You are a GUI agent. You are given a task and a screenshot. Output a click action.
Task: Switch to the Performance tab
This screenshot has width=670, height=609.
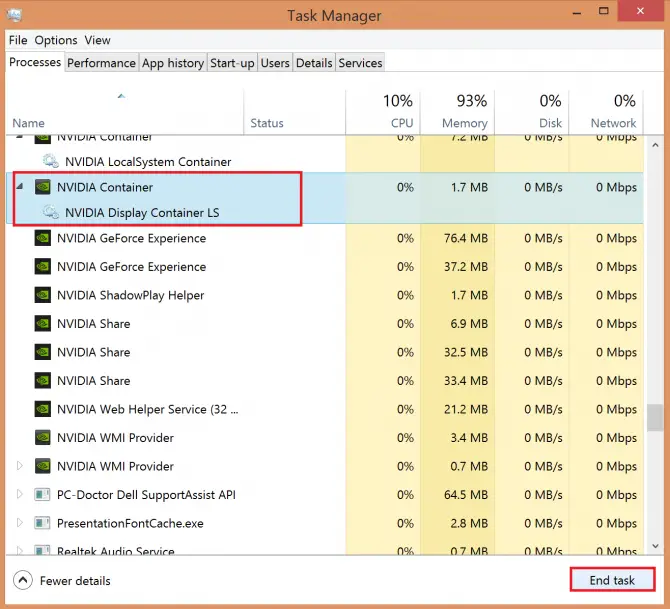(x=101, y=63)
